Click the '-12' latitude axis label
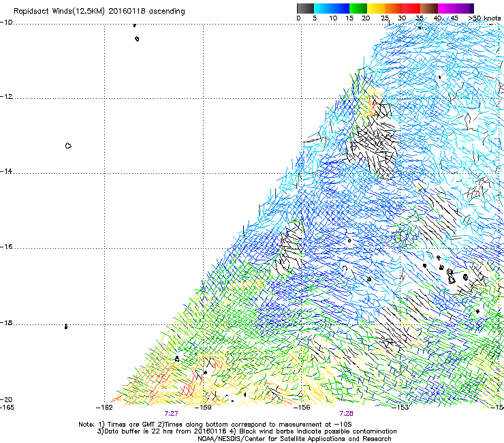Screen dimensions: 504x443 coord(6,97)
